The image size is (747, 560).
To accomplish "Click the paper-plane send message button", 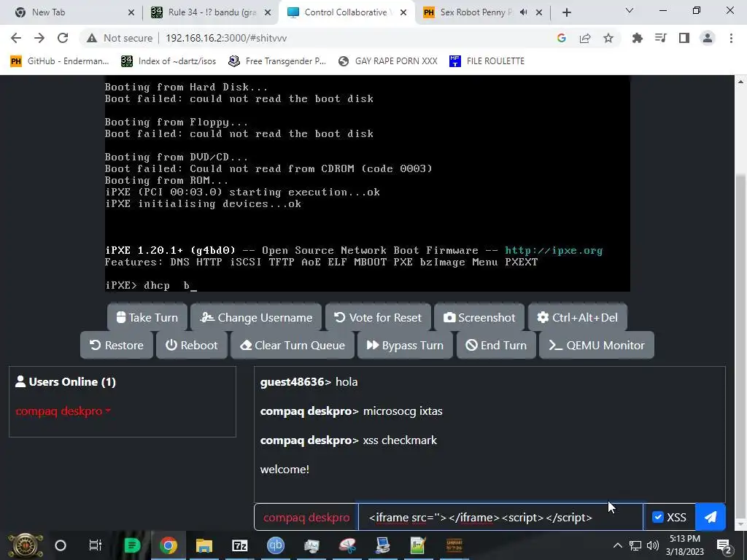I will click(x=711, y=517).
